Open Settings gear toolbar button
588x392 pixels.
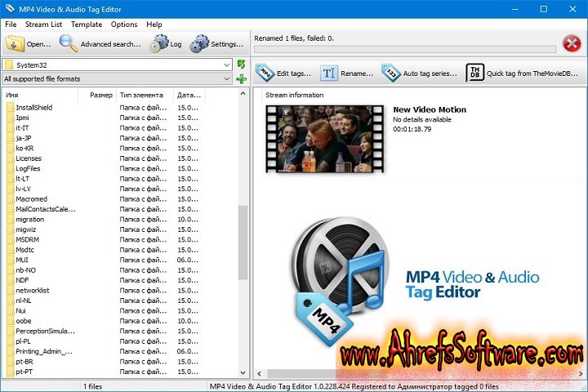(x=199, y=44)
